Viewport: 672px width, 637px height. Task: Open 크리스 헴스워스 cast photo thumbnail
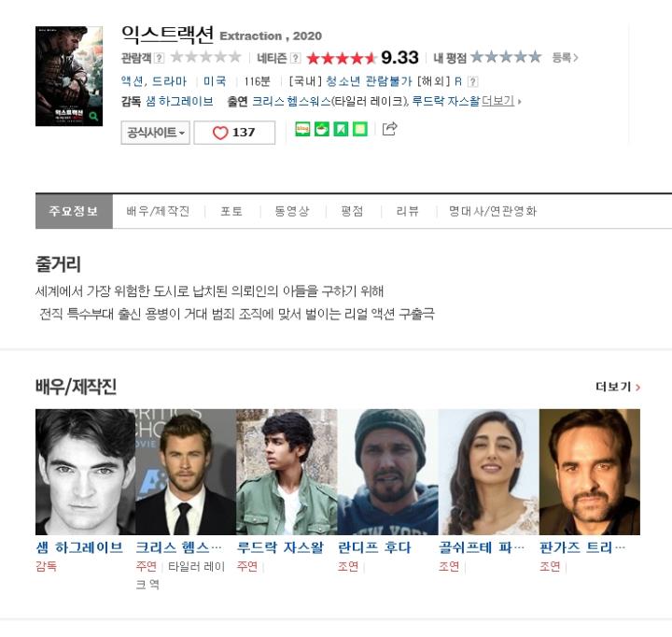click(x=186, y=472)
